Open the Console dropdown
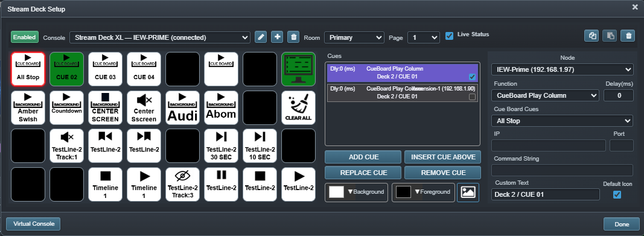This screenshot has height=236, width=644. (x=160, y=37)
